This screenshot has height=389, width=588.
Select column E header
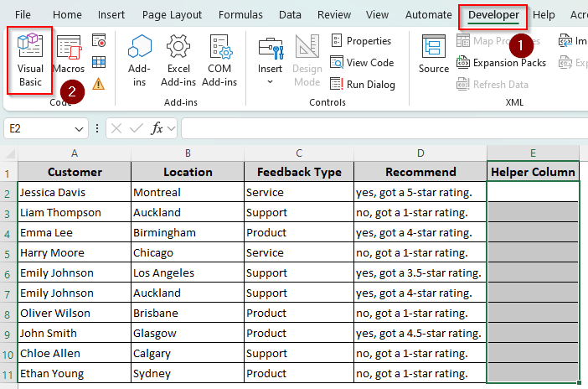pos(533,153)
